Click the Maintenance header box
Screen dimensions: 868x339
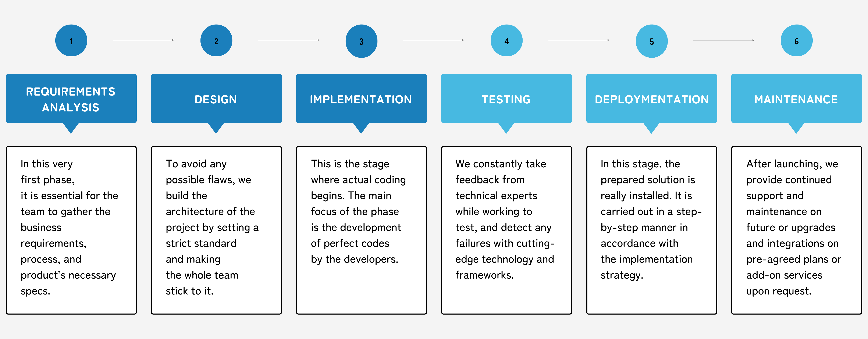(796, 99)
